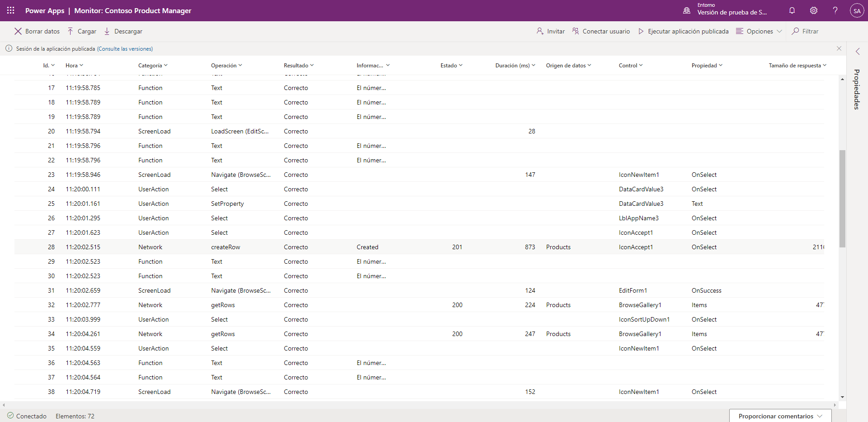The image size is (868, 422).
Task: Open the help question mark
Action: [x=835, y=10]
